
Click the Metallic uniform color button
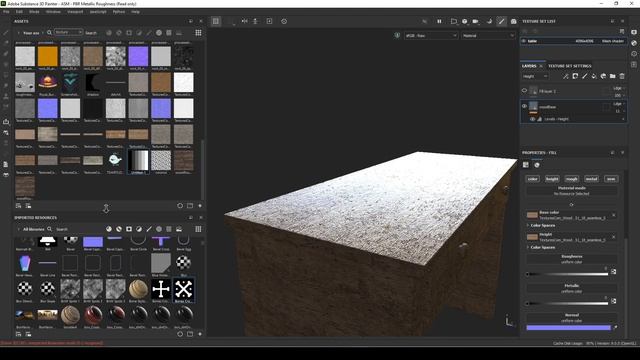571,288
